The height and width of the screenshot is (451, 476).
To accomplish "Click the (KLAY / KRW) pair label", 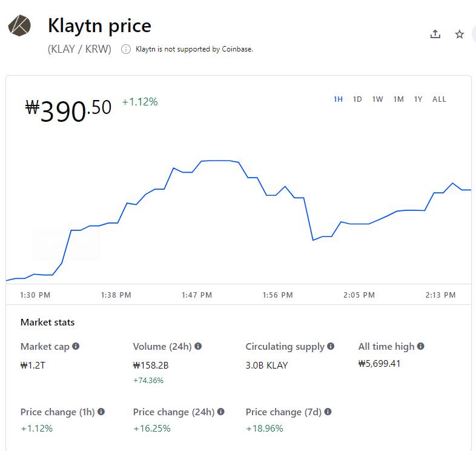I will coord(79,49).
